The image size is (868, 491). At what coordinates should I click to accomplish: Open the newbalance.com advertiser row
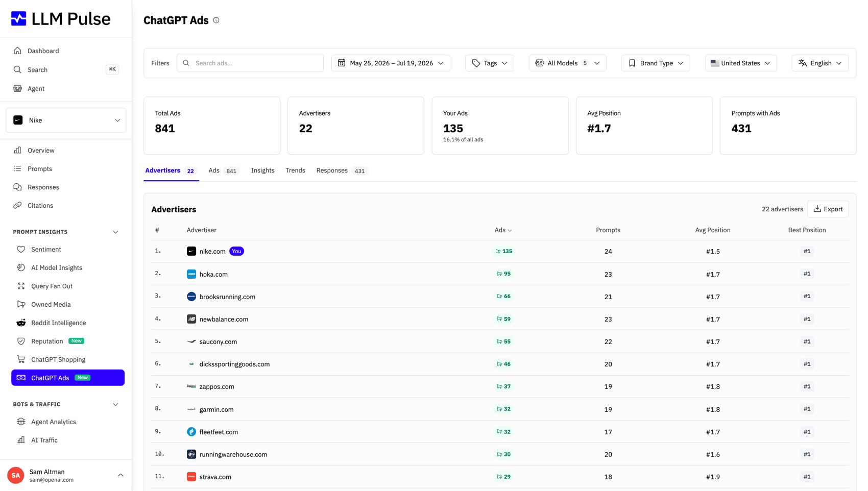tap(500, 319)
